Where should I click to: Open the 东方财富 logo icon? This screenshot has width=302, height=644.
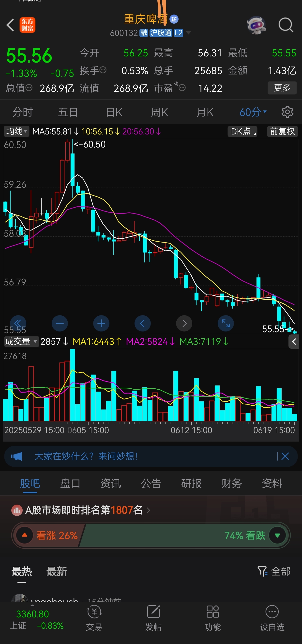[x=28, y=25]
